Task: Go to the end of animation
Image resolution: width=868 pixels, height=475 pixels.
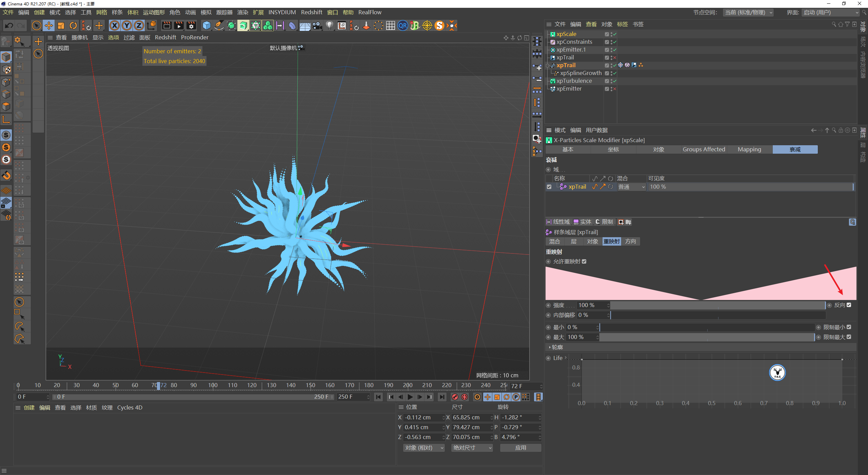Action: 442,397
